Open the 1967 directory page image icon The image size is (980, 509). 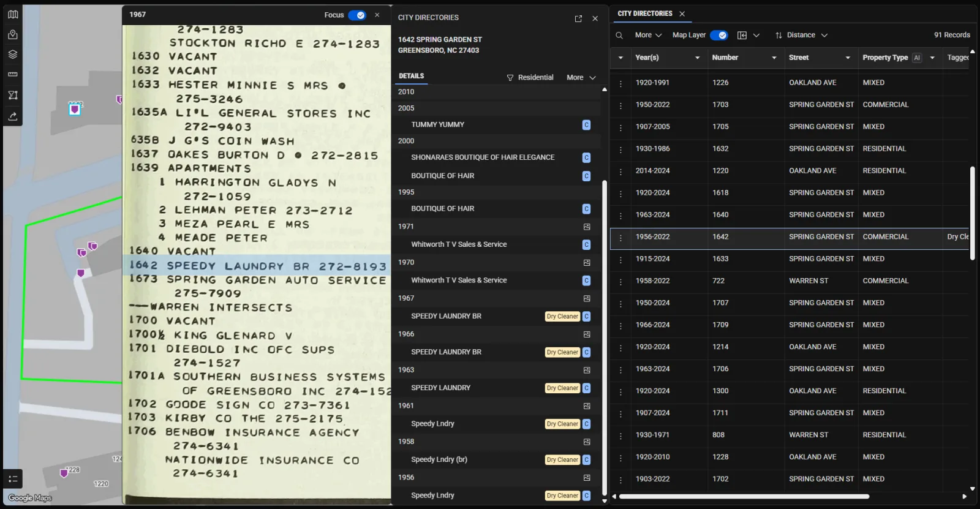tap(587, 298)
